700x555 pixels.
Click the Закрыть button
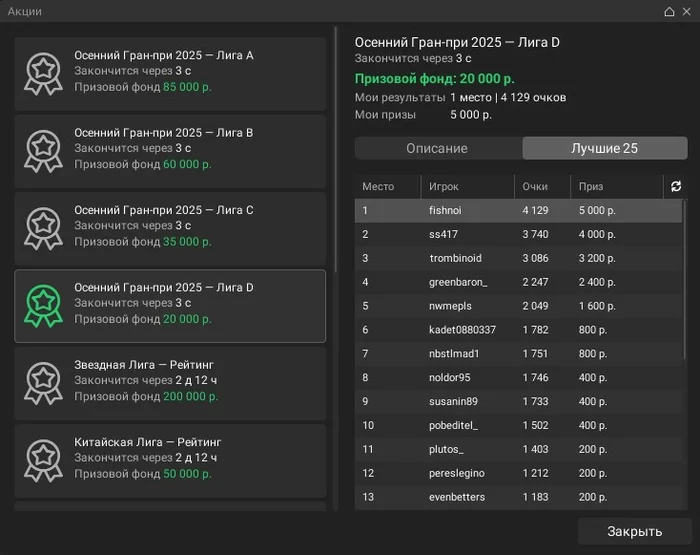tap(634, 531)
